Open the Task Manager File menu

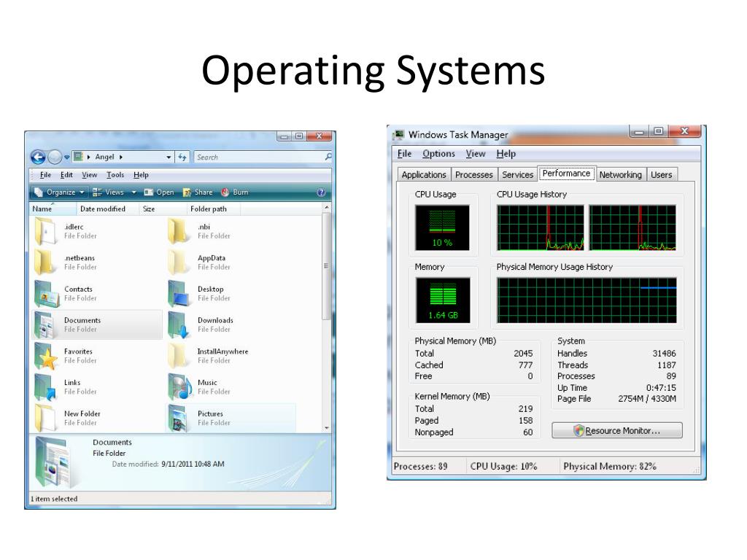pyautogui.click(x=404, y=153)
